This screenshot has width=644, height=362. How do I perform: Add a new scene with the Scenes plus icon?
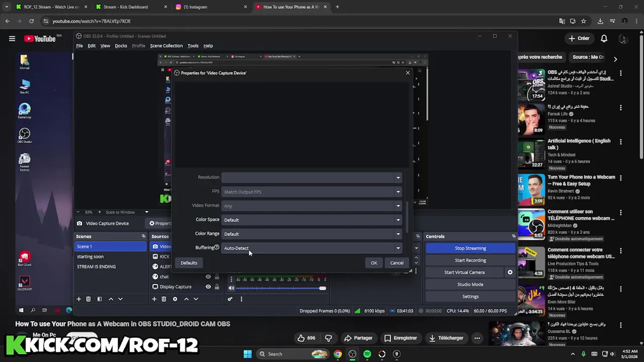[78, 299]
